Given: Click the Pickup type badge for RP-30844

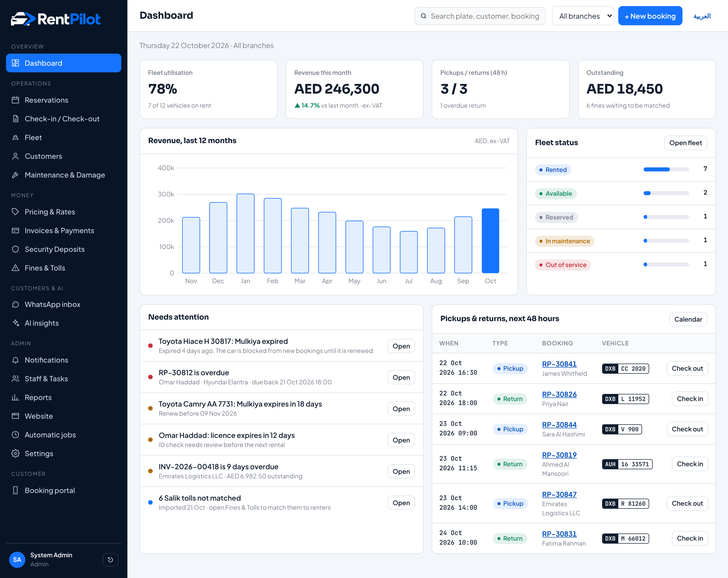Looking at the screenshot, I should click(x=510, y=429).
